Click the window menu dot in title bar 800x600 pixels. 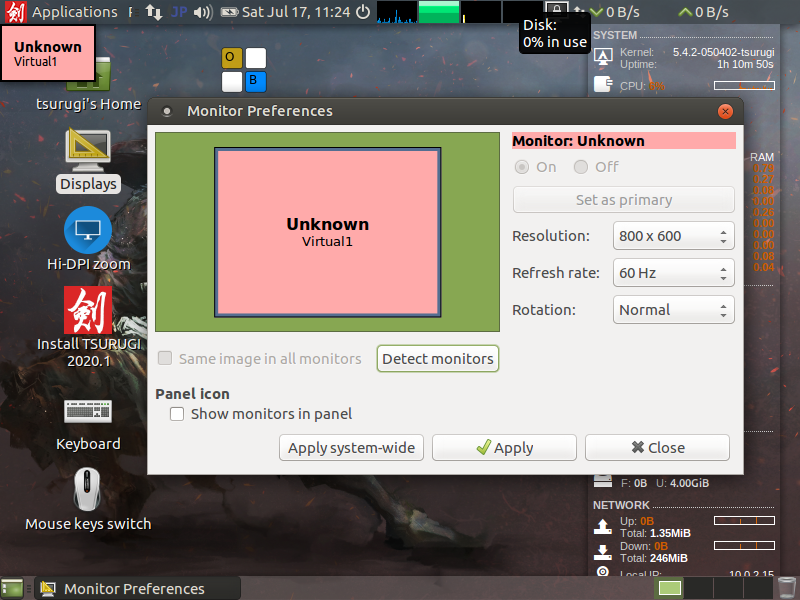click(x=166, y=111)
